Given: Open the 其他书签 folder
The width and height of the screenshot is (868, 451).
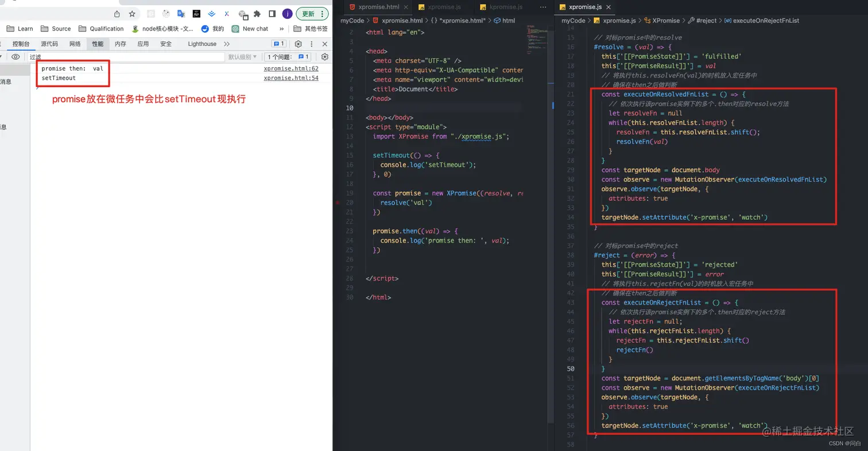Looking at the screenshot, I should [311, 29].
